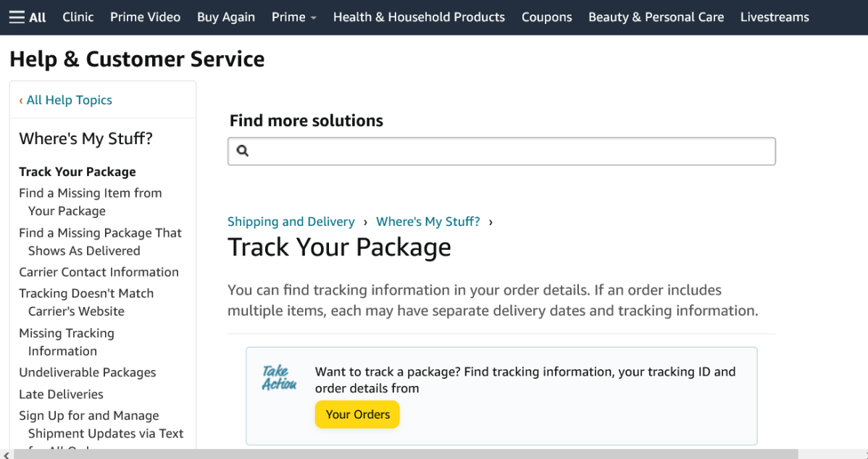The height and width of the screenshot is (459, 868).
Task: Open Prime Video in navigation bar
Action: [145, 17]
